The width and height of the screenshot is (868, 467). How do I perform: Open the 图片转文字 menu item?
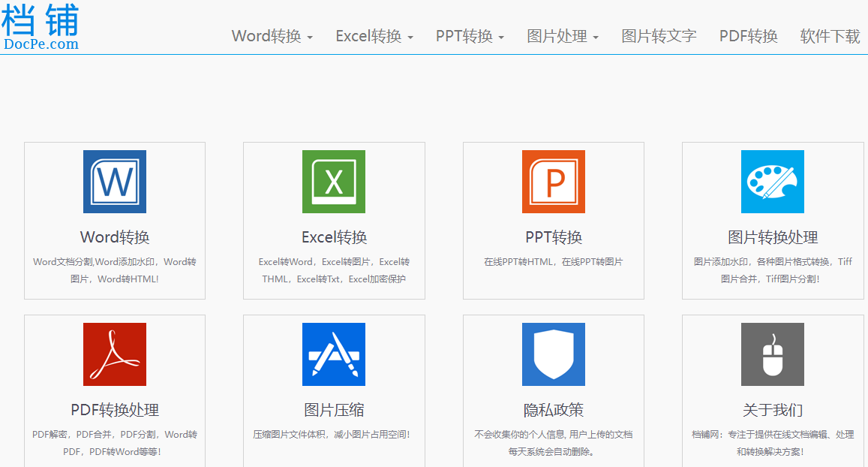[659, 36]
